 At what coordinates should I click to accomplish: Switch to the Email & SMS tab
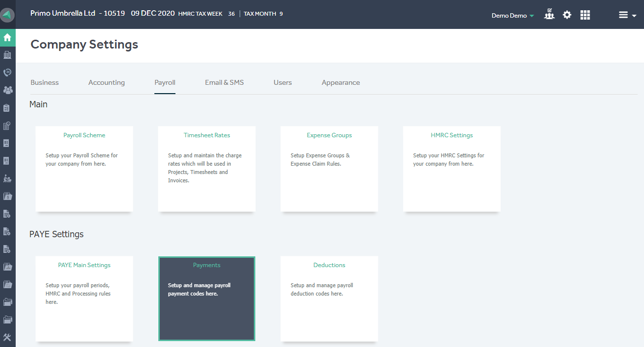224,82
